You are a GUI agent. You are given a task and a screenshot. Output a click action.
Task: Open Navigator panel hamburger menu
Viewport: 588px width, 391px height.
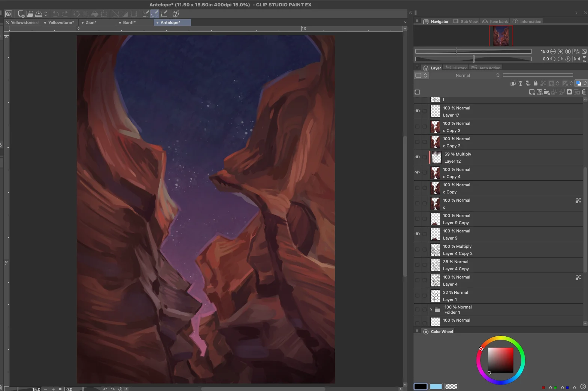(417, 21)
